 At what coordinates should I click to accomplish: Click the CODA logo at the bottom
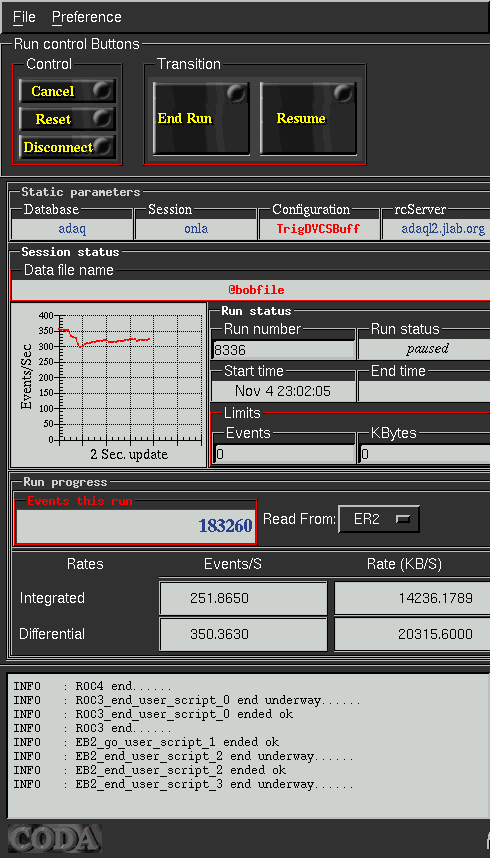[x=55, y=839]
